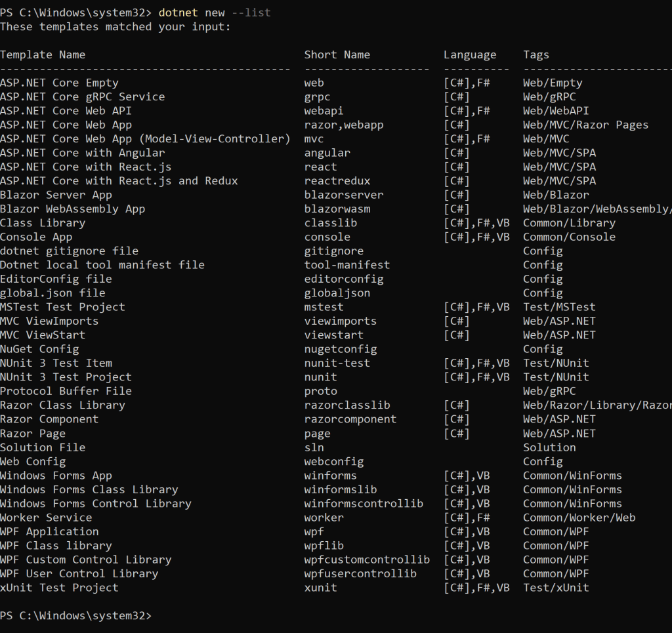
Task: Click 'Blazor Server App' template name
Action: [56, 195]
